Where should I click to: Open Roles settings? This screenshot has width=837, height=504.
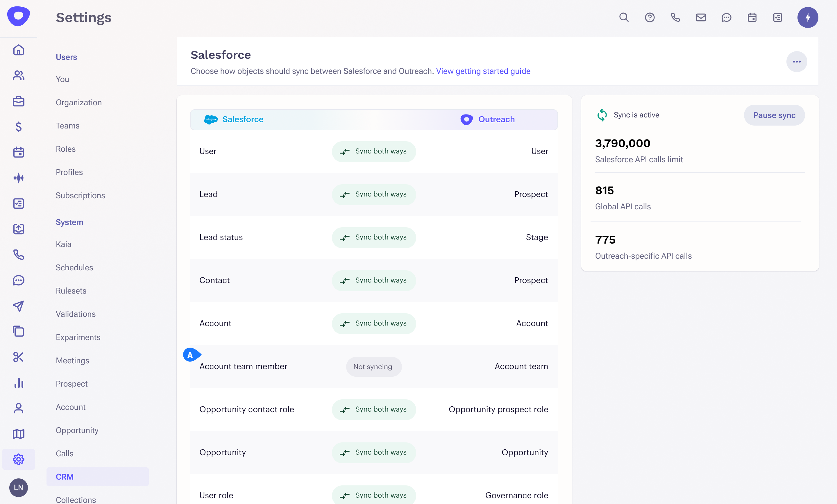tap(65, 149)
